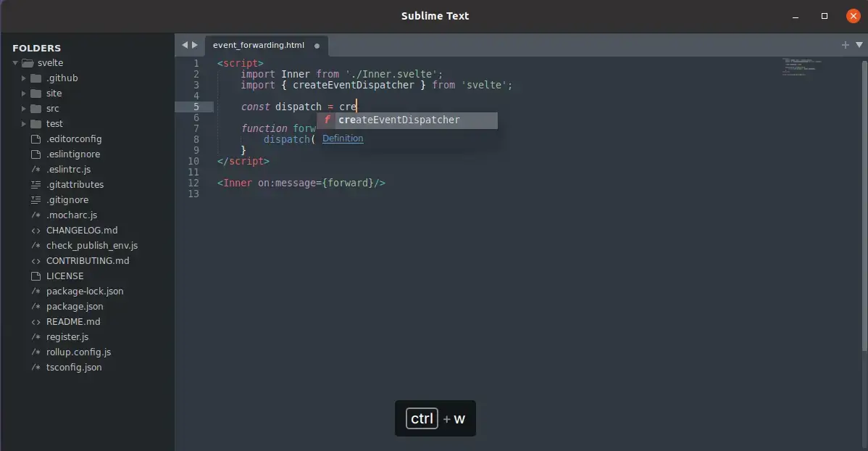The height and width of the screenshot is (451, 868).
Task: Click the rollup.config.js code icon
Action: coord(36,352)
